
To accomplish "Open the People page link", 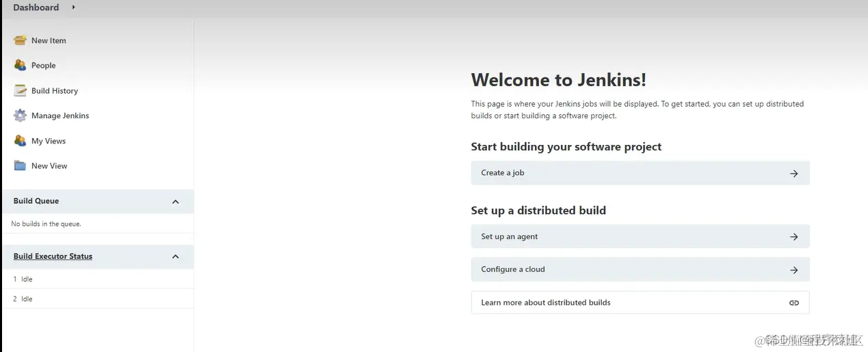I will tap(43, 66).
